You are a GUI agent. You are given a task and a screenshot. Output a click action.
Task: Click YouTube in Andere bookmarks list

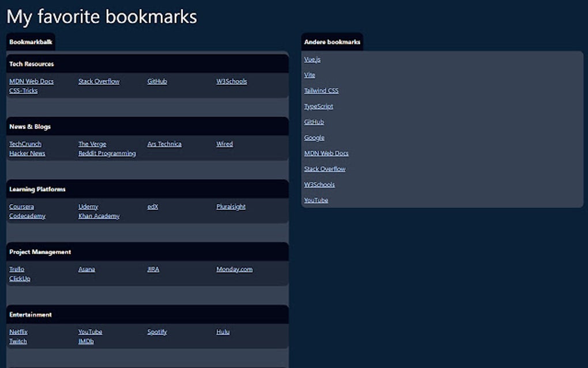tap(316, 200)
